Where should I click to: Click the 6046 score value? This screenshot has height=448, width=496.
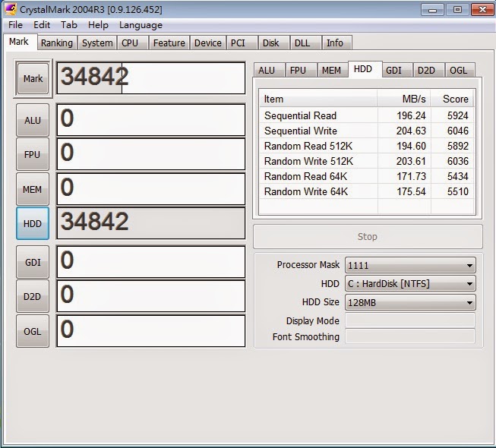coord(457,131)
